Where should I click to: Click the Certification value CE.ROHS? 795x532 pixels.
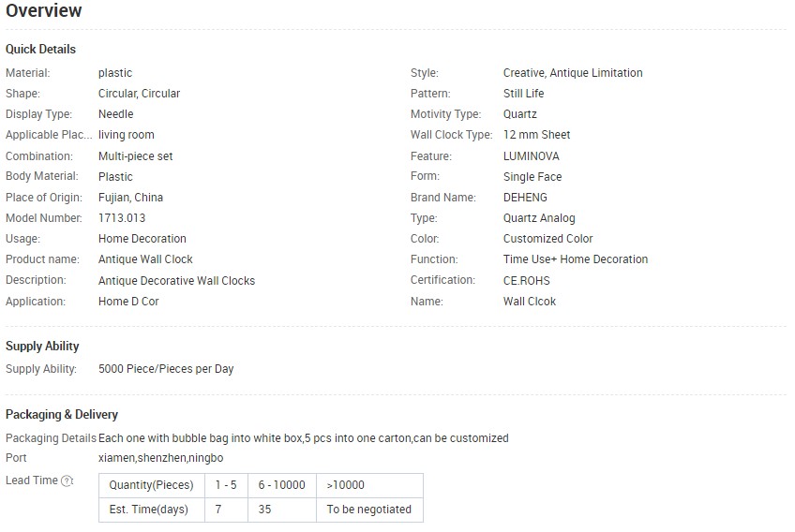pyautogui.click(x=526, y=280)
